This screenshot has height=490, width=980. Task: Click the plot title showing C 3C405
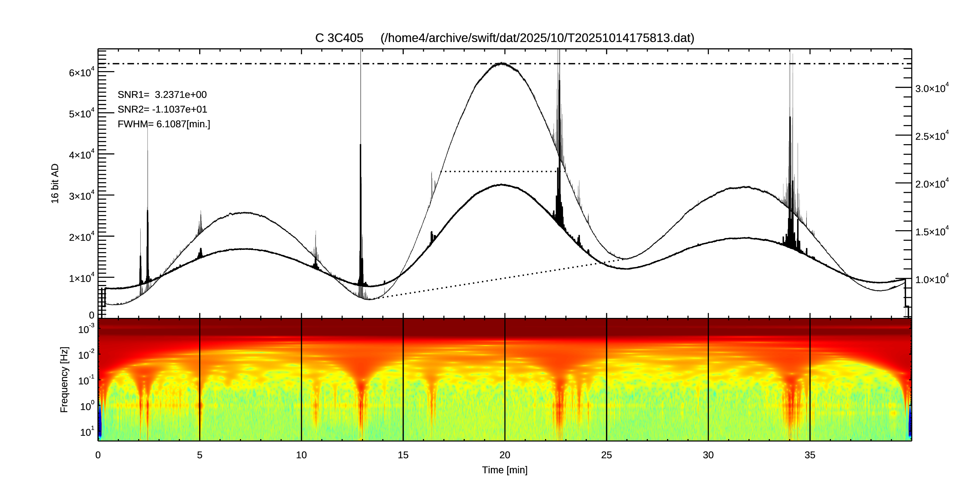(x=339, y=38)
